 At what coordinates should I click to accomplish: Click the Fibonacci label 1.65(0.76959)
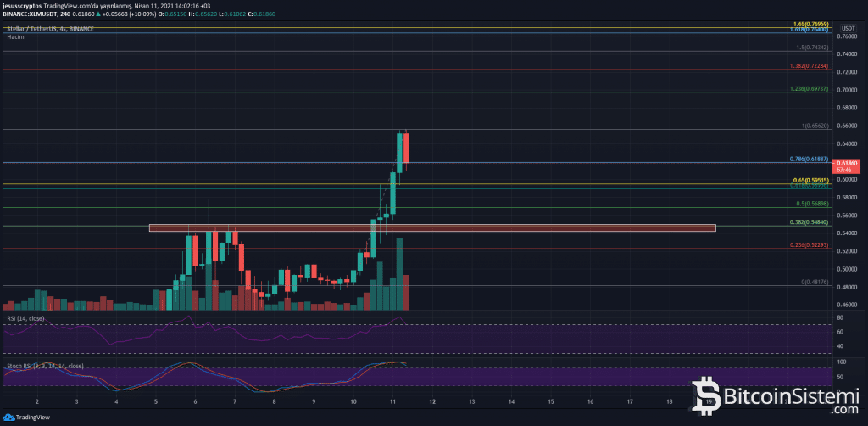[810, 24]
